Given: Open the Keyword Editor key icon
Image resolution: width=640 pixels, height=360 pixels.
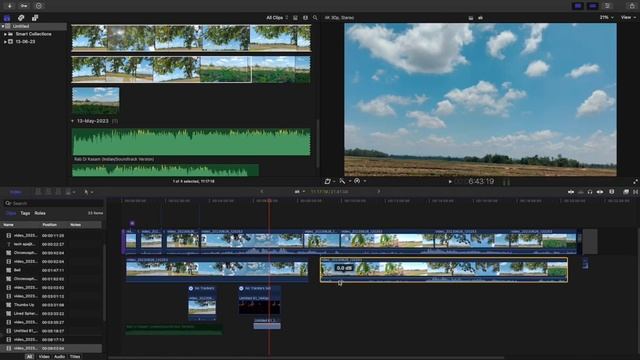Looking at the screenshot, I should [x=24, y=6].
